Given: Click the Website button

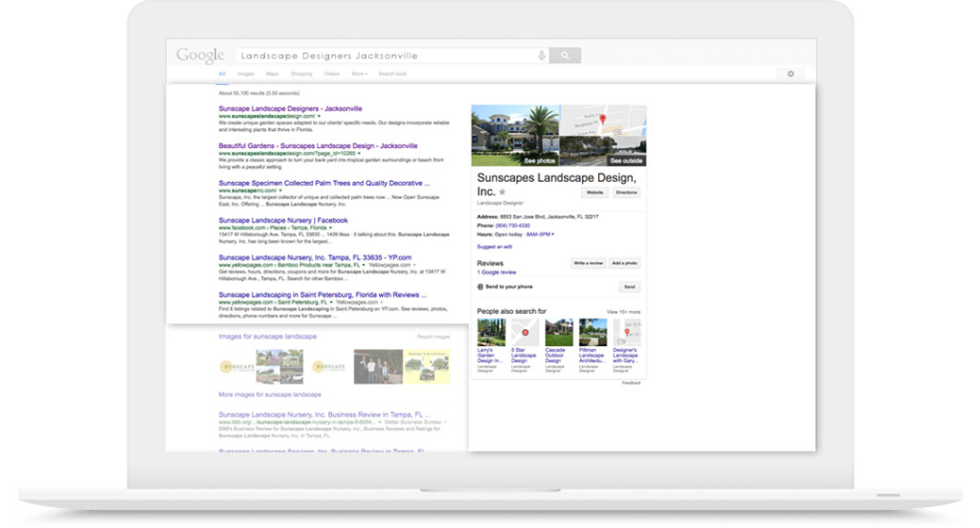Looking at the screenshot, I should [595, 192].
